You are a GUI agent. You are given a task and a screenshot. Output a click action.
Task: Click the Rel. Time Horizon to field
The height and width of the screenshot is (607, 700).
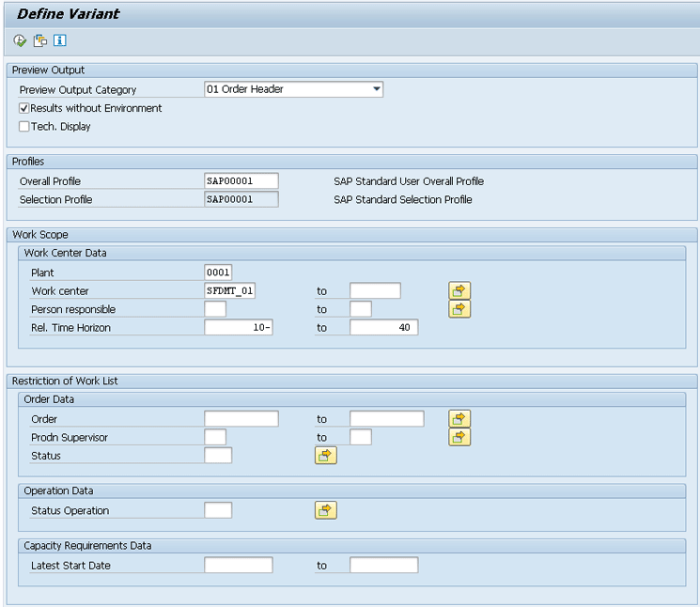383,328
